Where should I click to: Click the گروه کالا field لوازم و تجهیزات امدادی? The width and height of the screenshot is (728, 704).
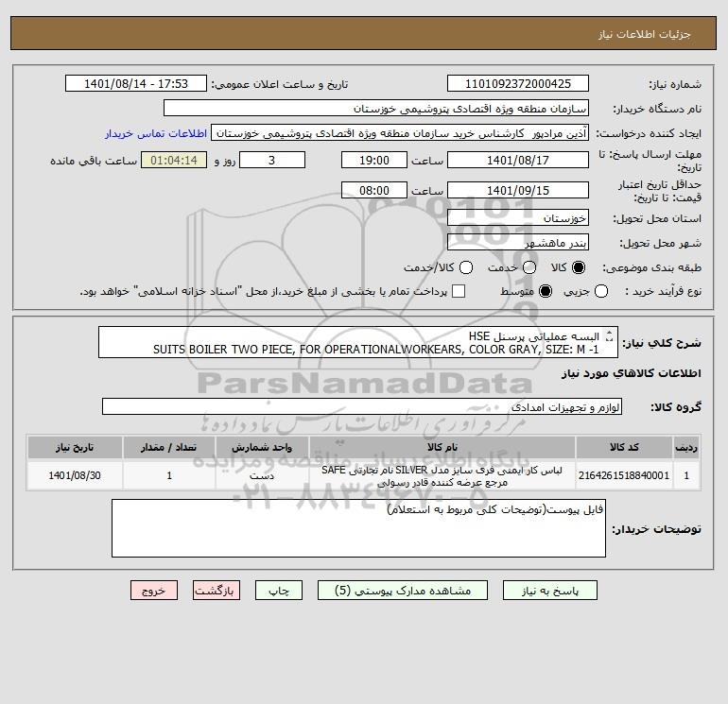(362, 406)
